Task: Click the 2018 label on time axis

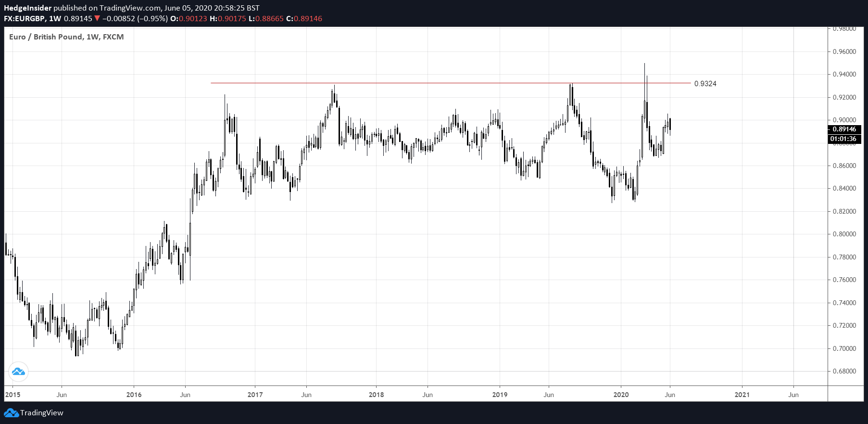Action: click(376, 395)
